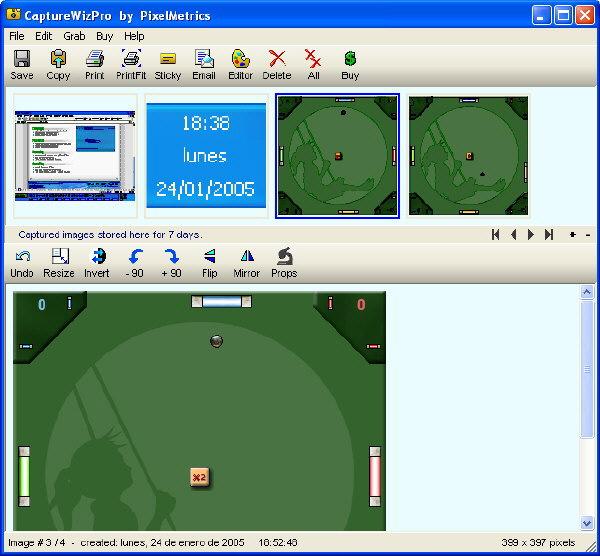Click the CaptureWizPro title bar app icon
The height and width of the screenshot is (556, 600).
click(x=13, y=15)
